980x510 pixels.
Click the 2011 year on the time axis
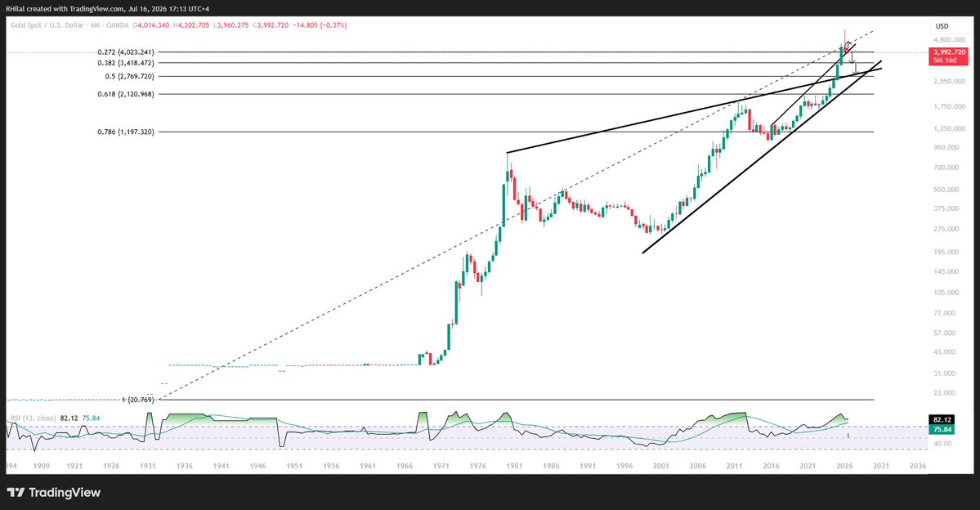click(x=734, y=466)
